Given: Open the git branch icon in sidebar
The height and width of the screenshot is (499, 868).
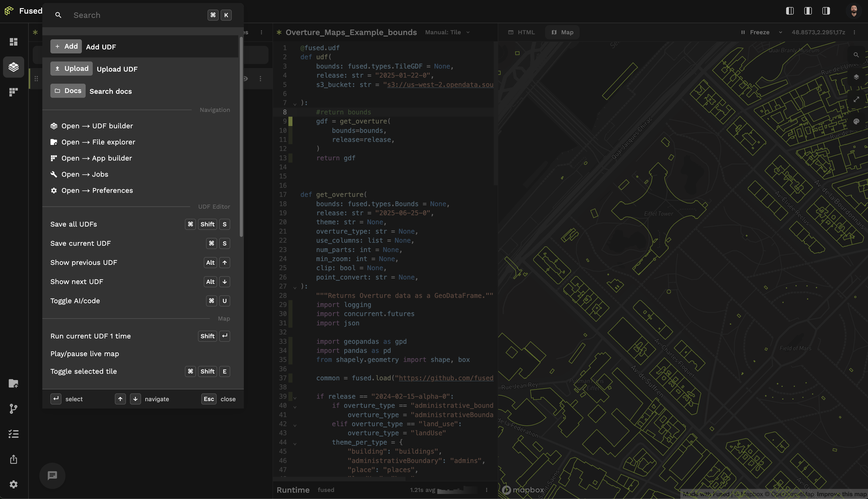Looking at the screenshot, I should pos(14,409).
